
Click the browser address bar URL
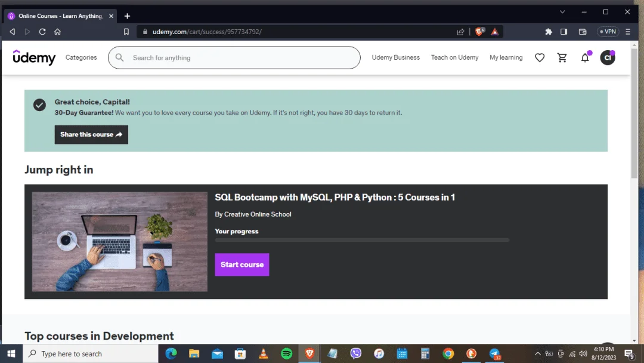(207, 32)
